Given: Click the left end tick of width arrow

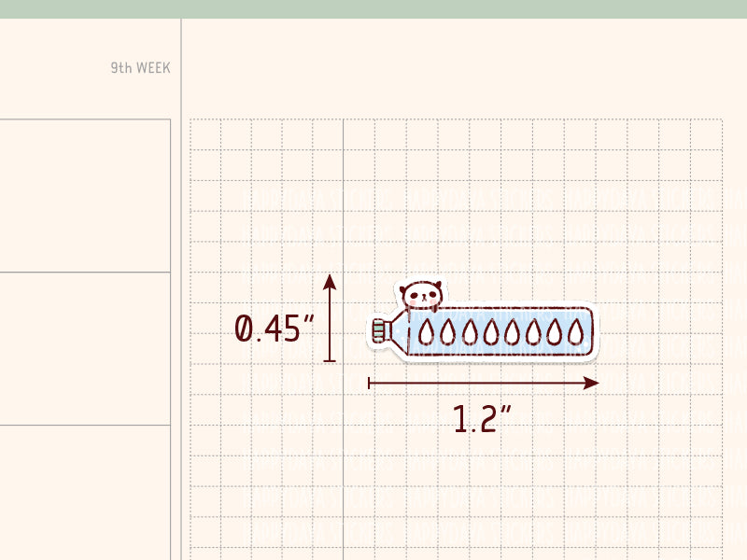Looking at the screenshot, I should 370,383.
